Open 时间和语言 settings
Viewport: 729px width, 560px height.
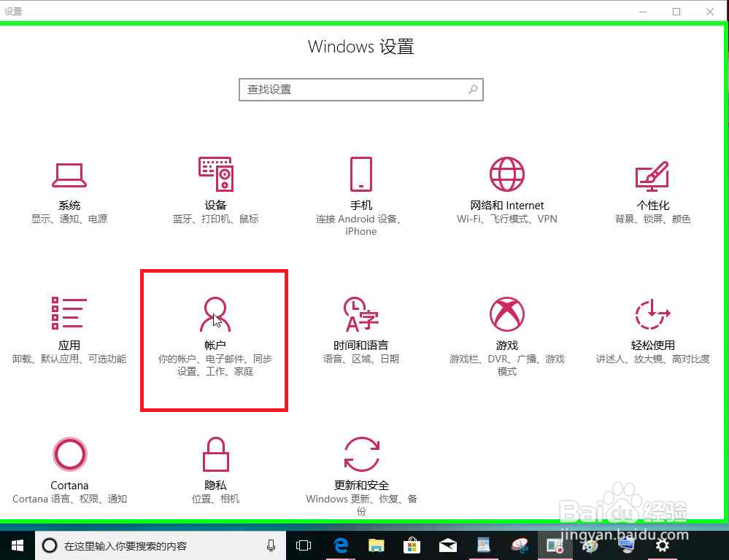tap(360, 331)
